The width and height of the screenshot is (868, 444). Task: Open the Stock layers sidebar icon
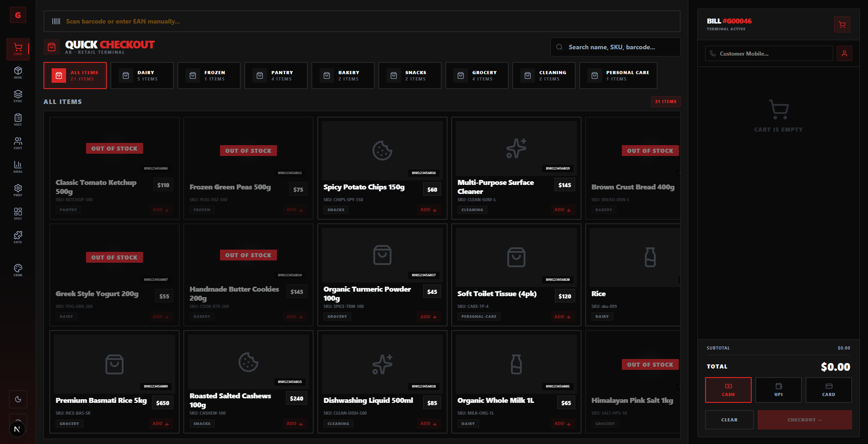click(x=18, y=96)
